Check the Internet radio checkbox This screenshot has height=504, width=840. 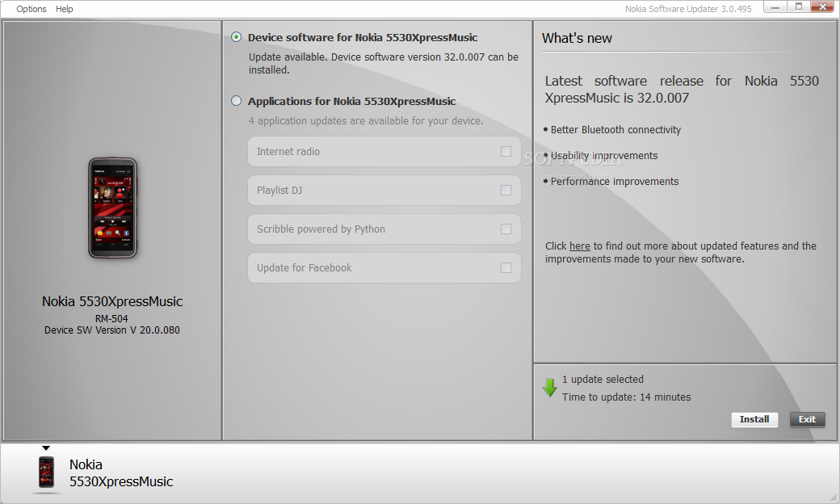[506, 152]
